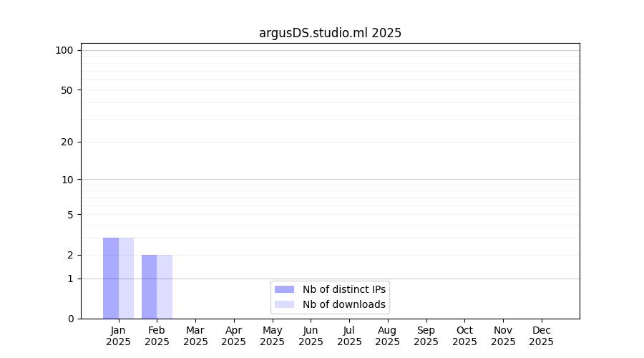Viewport: 644px width, 358px height.
Task: Click the Jan 2025 x-axis label
Action: [x=119, y=336]
